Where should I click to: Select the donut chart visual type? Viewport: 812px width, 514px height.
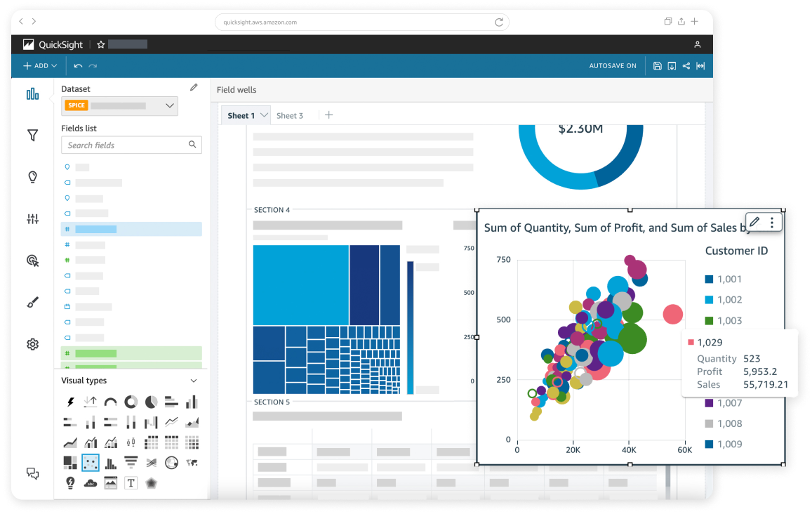pos(131,402)
